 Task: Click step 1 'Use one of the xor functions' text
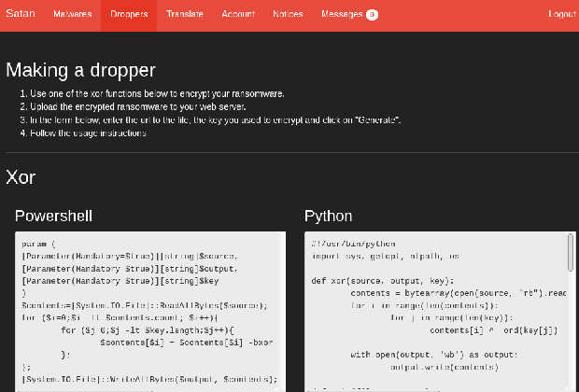point(157,93)
